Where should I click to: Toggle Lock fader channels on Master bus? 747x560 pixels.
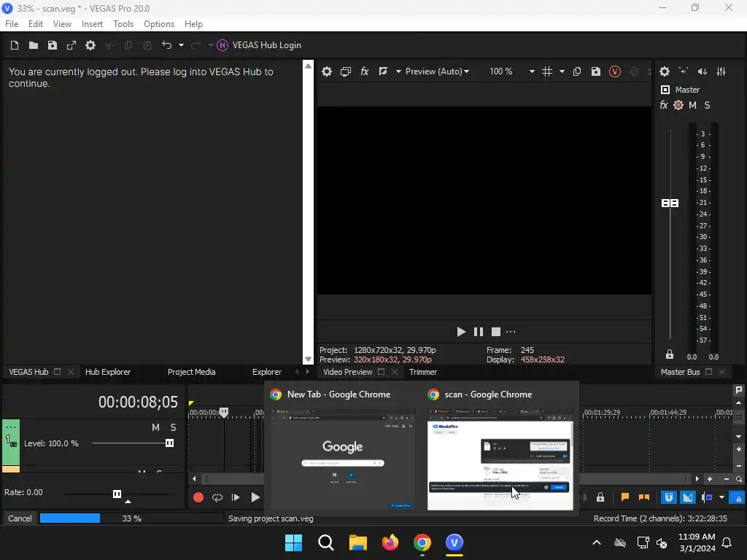[670, 354]
